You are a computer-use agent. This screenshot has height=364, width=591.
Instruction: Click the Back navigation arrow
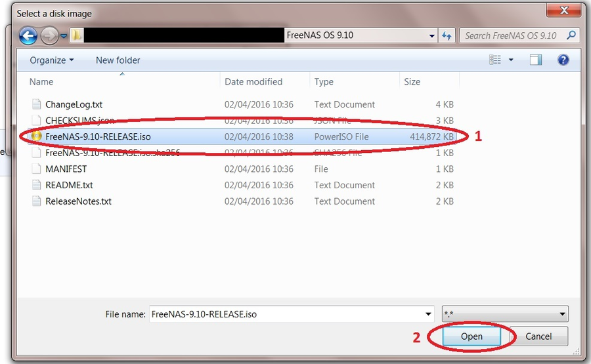click(x=28, y=35)
